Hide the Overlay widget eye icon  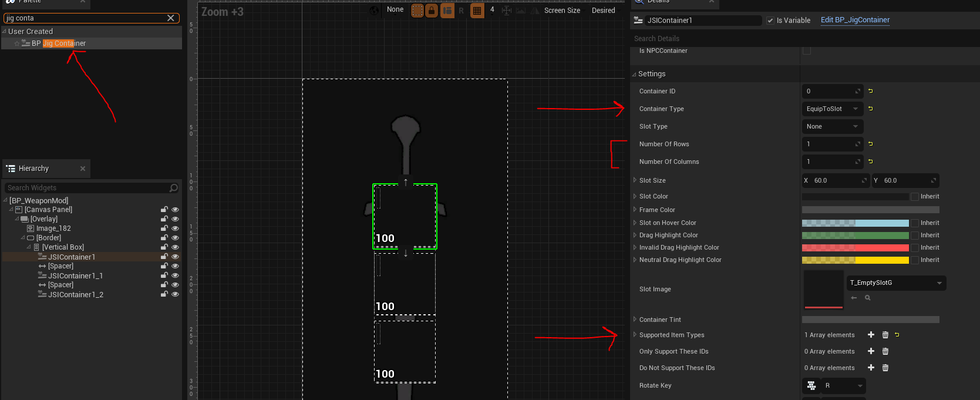(x=175, y=219)
